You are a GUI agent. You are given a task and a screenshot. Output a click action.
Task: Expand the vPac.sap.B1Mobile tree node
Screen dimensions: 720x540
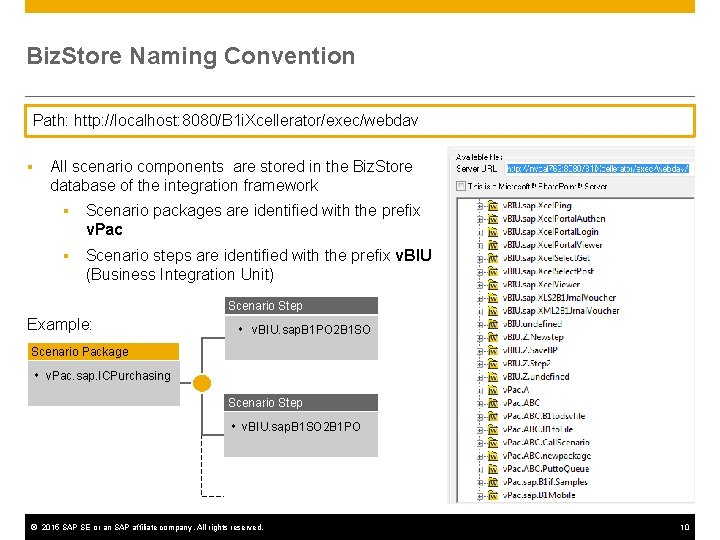click(480, 496)
